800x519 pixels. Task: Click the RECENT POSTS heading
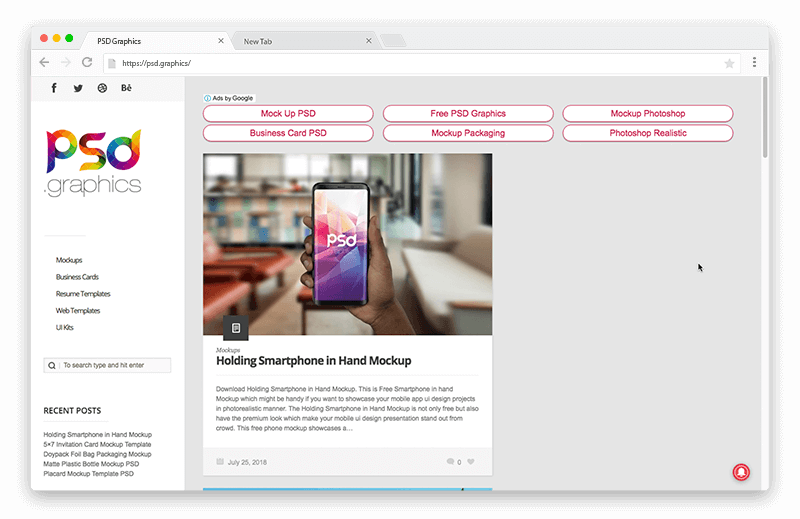pyautogui.click(x=72, y=411)
